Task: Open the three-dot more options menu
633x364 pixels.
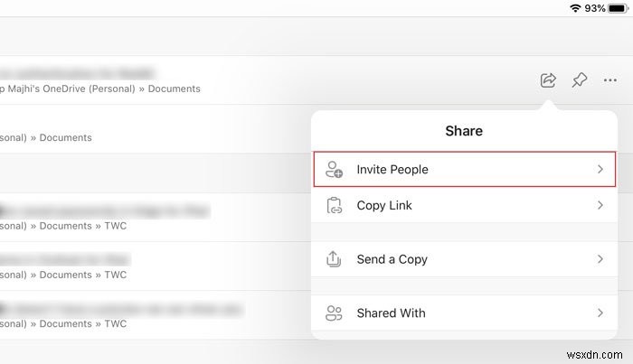Action: click(x=610, y=80)
